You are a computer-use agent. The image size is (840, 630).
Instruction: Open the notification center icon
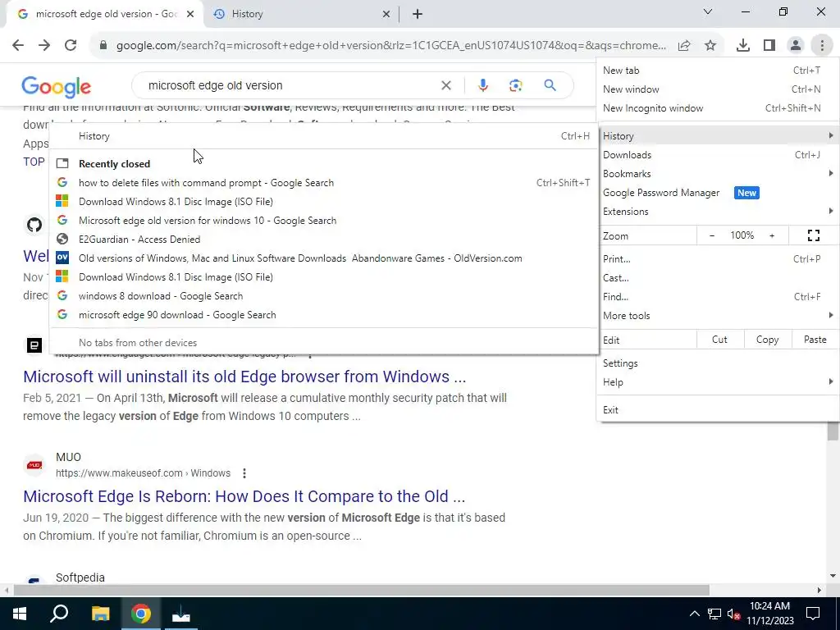click(x=813, y=614)
